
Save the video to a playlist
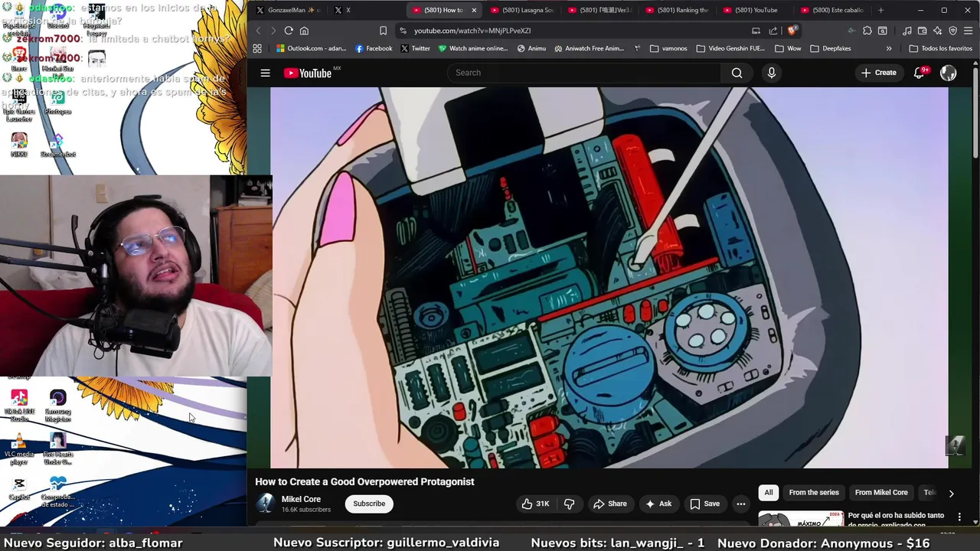(x=704, y=504)
